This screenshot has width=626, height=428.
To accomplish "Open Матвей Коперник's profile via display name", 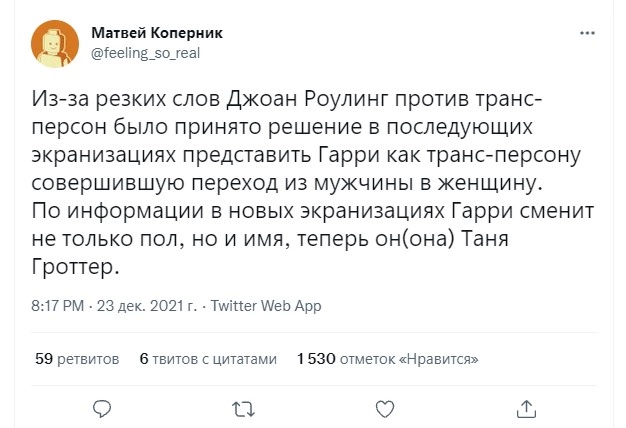I will pyautogui.click(x=157, y=33).
